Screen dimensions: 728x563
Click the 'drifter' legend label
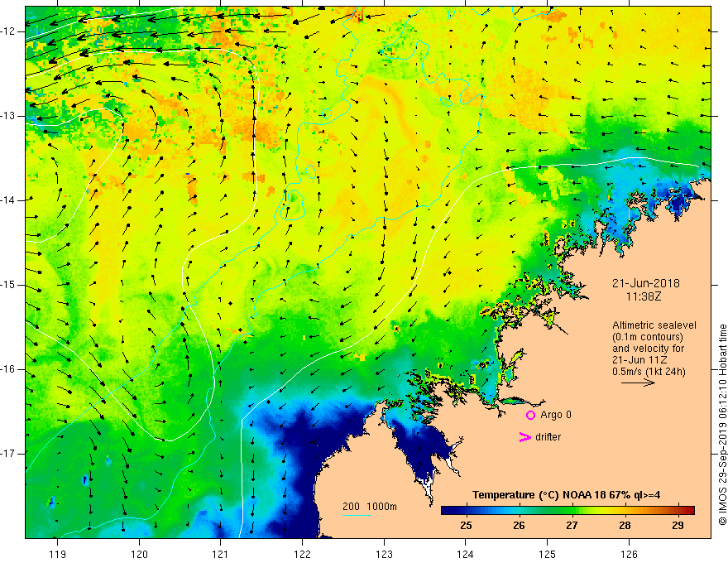coord(548,437)
